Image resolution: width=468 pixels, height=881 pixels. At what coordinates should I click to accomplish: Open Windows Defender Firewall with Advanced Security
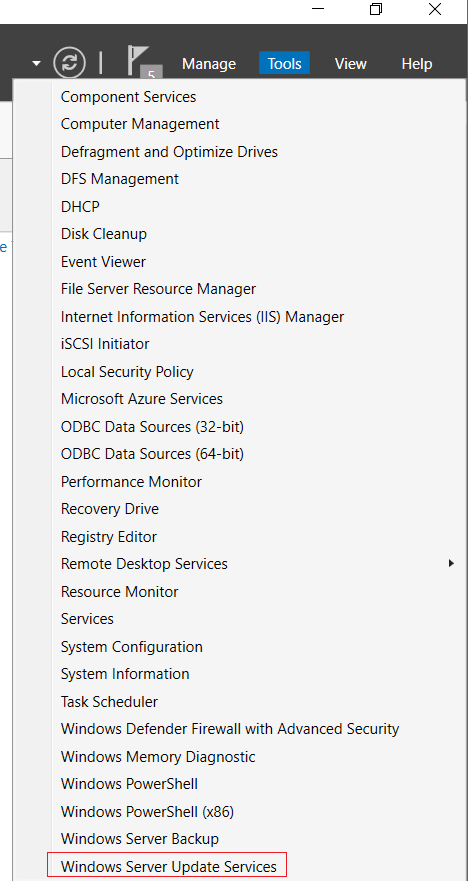click(x=230, y=729)
